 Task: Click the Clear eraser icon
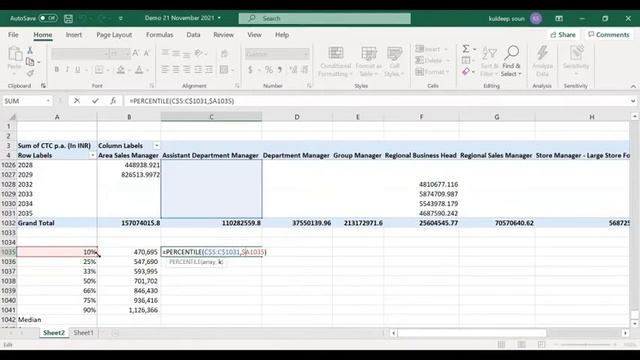466,72
